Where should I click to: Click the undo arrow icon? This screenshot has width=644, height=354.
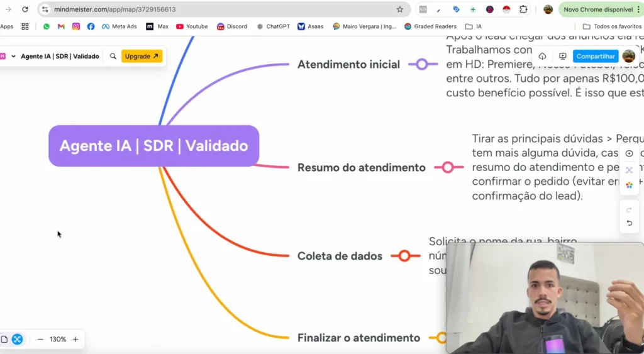[629, 223]
